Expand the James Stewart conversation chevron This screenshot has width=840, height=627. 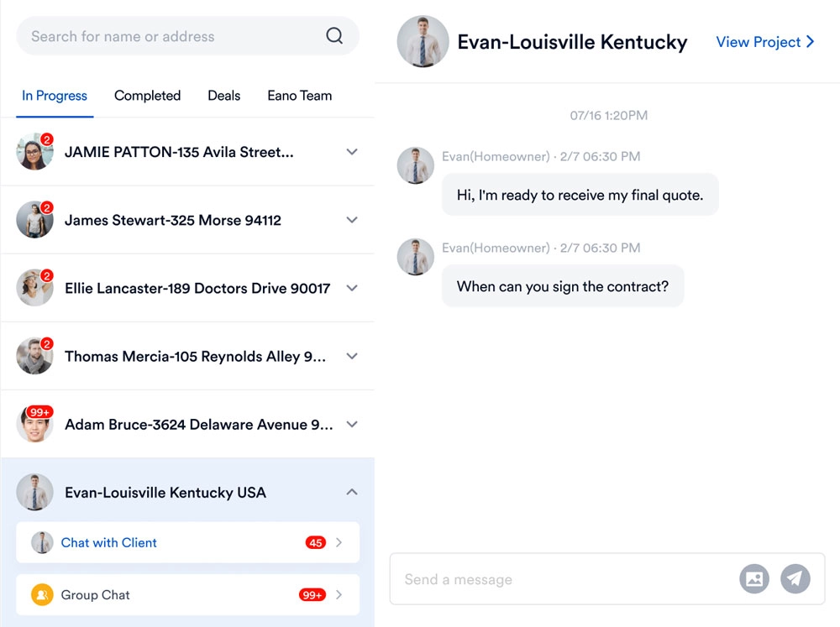352,220
